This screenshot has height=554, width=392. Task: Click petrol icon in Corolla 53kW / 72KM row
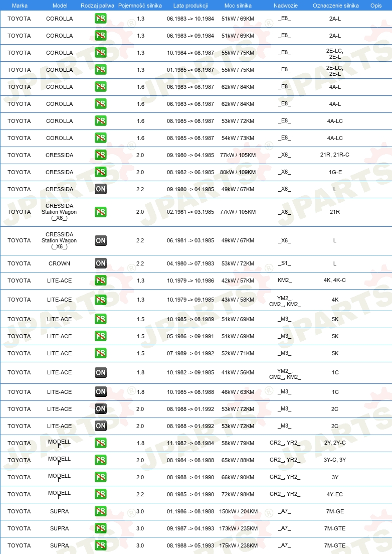coord(101,121)
